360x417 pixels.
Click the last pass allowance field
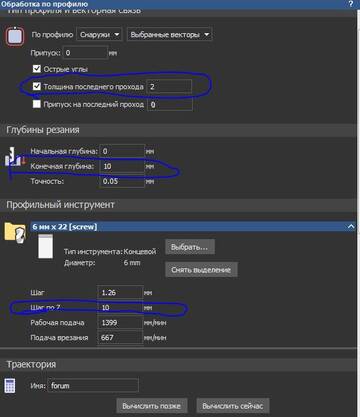(x=170, y=105)
